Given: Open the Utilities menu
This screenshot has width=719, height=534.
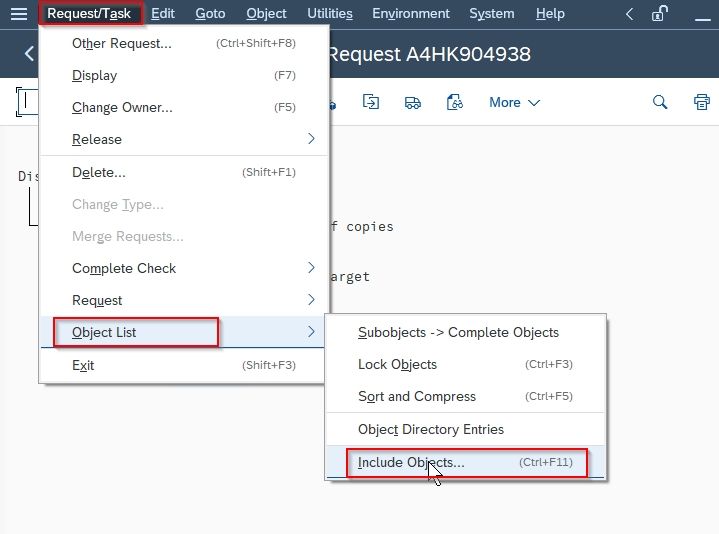Looking at the screenshot, I should 330,14.
